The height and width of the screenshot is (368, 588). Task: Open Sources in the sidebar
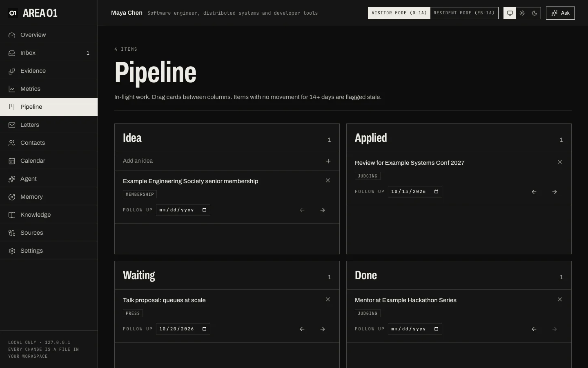[49, 233]
